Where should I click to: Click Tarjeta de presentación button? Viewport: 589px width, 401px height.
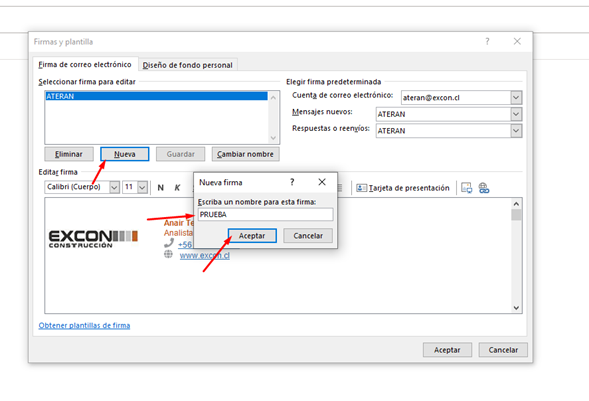(403, 188)
